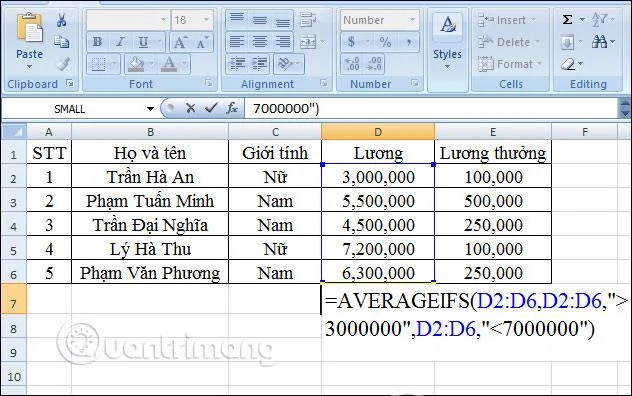Screen dimensions: 632x396
Task: Click the Fill down icon
Action: [568, 42]
